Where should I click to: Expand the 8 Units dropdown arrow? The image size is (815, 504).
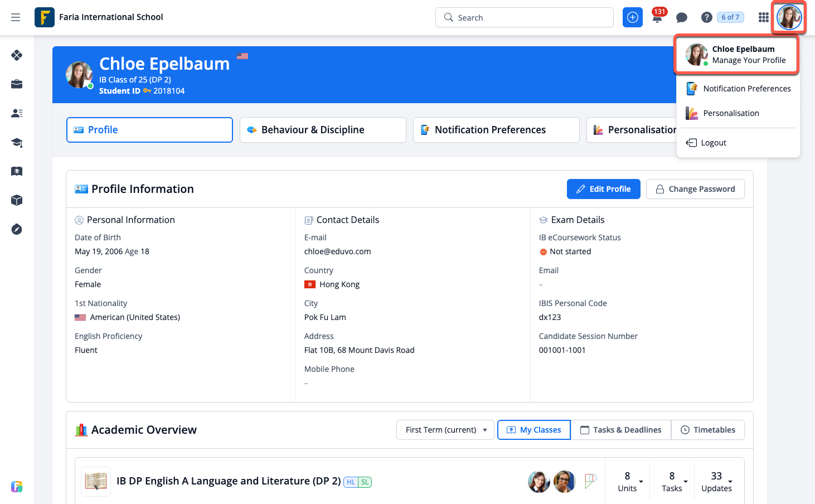click(x=641, y=482)
